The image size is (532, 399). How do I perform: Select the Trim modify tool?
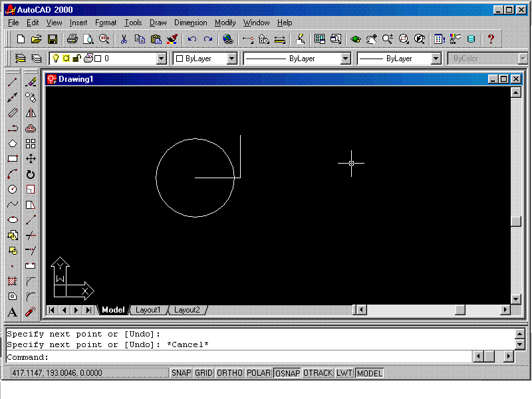[31, 235]
